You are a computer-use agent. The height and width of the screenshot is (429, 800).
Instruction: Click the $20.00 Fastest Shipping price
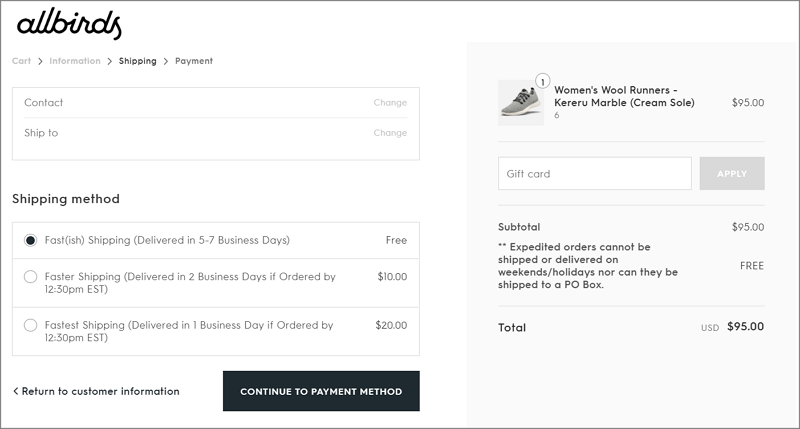[x=391, y=325]
